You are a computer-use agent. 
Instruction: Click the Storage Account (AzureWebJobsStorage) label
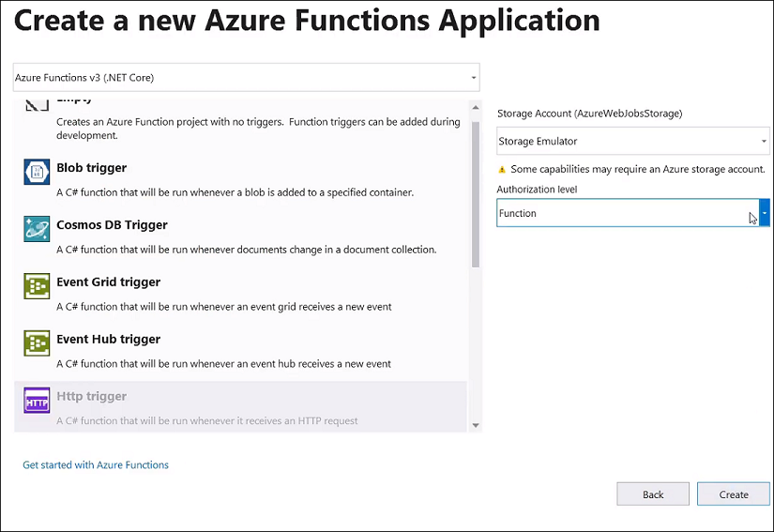(590, 114)
